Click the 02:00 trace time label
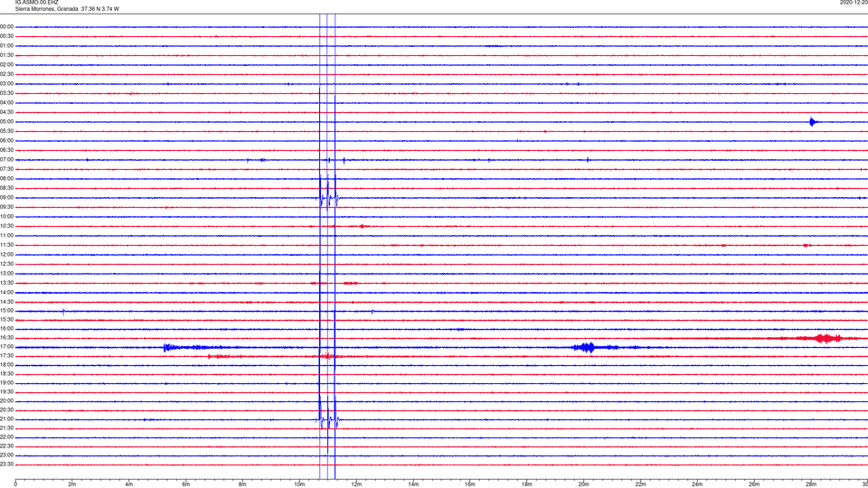868x488 pixels. click(6, 64)
